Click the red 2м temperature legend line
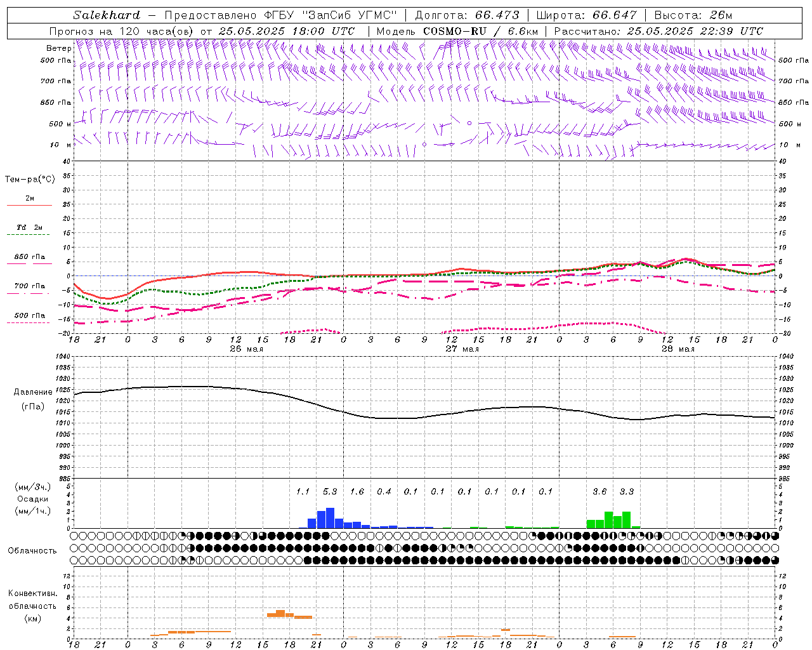The image size is (812, 650). pos(29,205)
